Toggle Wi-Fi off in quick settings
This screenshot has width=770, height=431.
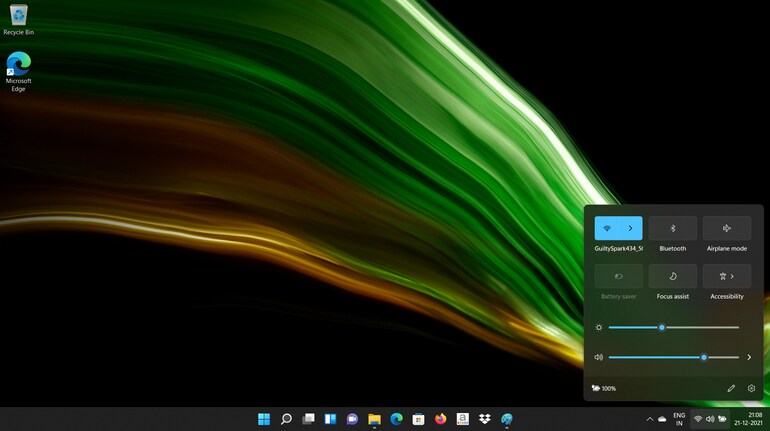607,228
